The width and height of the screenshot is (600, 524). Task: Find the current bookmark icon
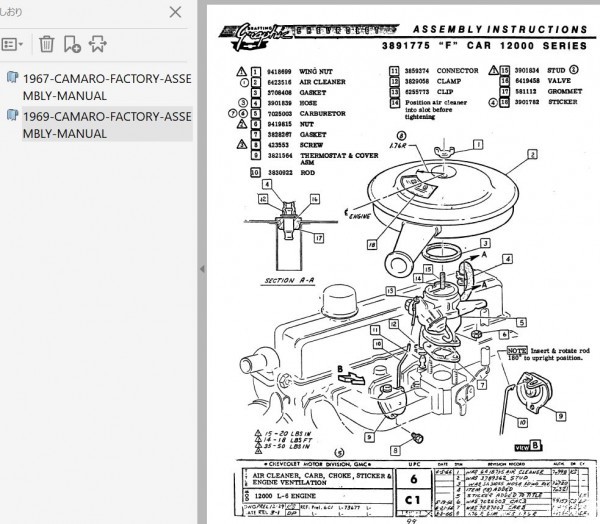click(x=98, y=44)
